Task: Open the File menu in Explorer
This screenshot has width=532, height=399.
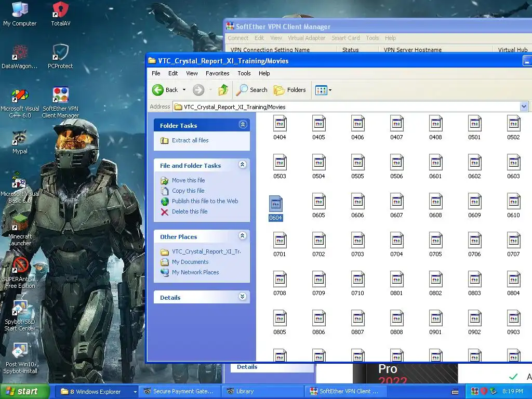Action: [x=156, y=73]
